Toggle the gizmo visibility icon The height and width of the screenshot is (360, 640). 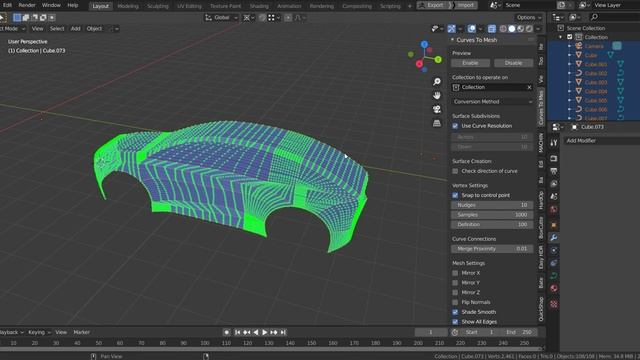pos(451,29)
